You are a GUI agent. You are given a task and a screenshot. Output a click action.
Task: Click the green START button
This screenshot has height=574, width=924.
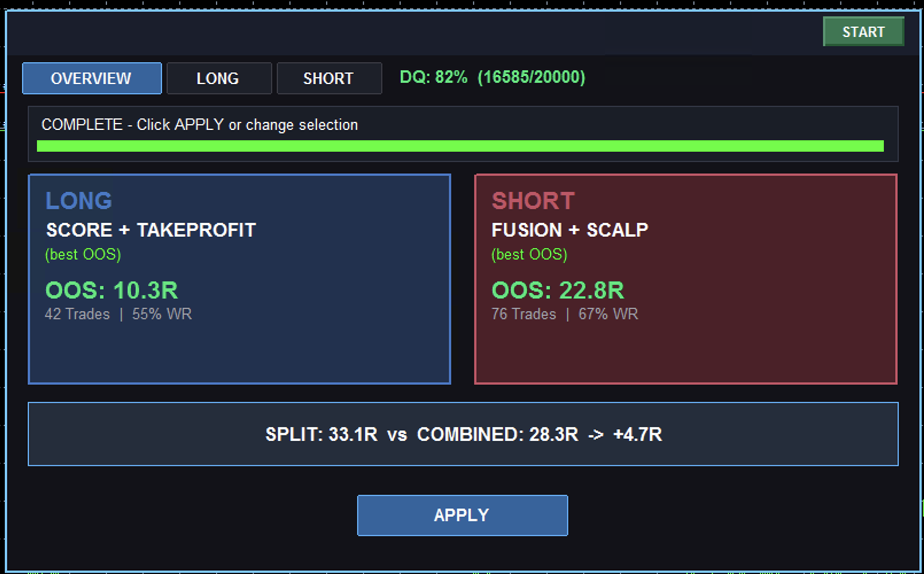(863, 32)
